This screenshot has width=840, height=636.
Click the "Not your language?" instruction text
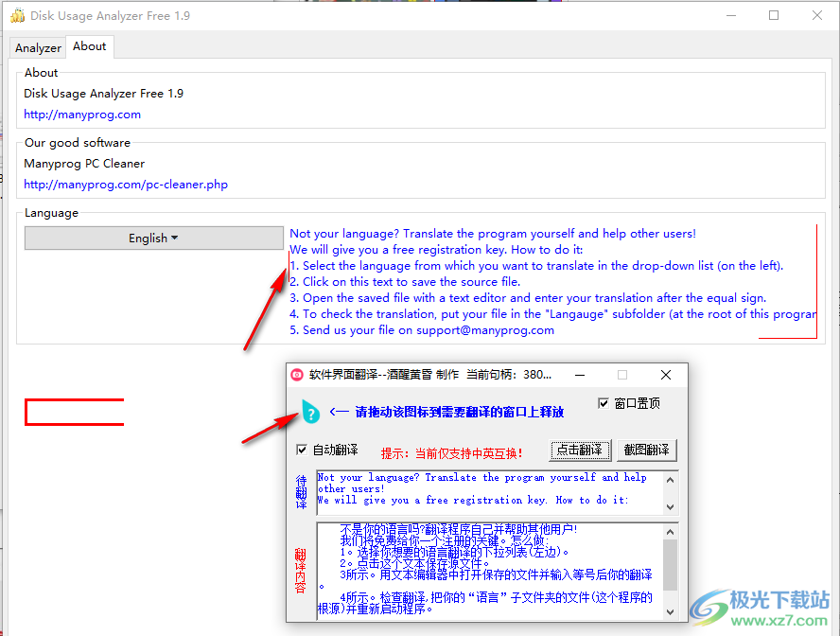point(492,234)
